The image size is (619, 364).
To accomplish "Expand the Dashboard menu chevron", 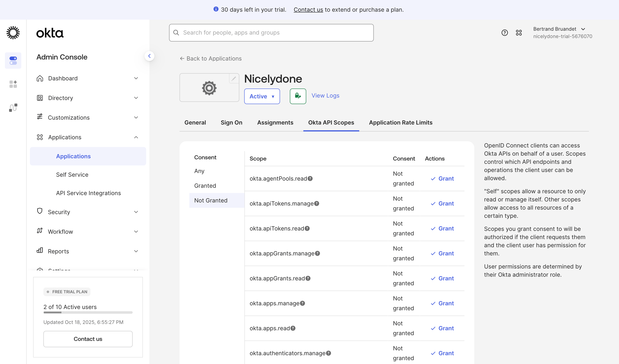I will pyautogui.click(x=136, y=78).
